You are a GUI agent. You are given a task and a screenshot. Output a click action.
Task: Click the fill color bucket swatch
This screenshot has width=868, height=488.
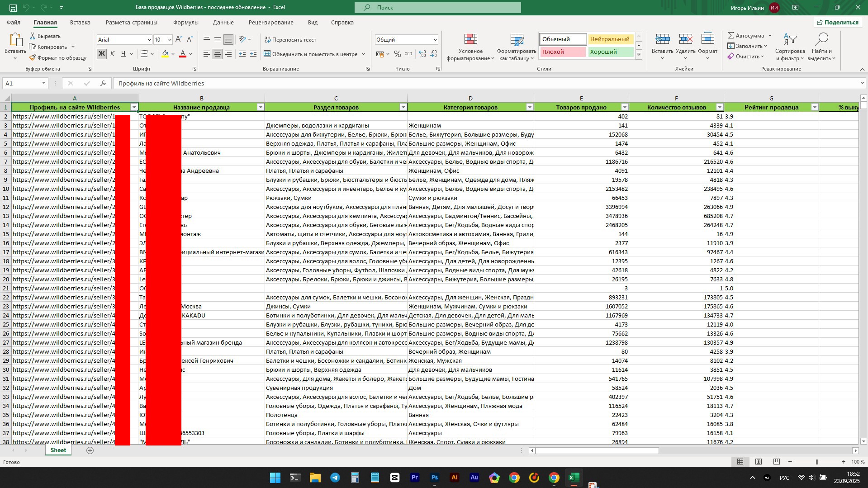click(x=165, y=54)
